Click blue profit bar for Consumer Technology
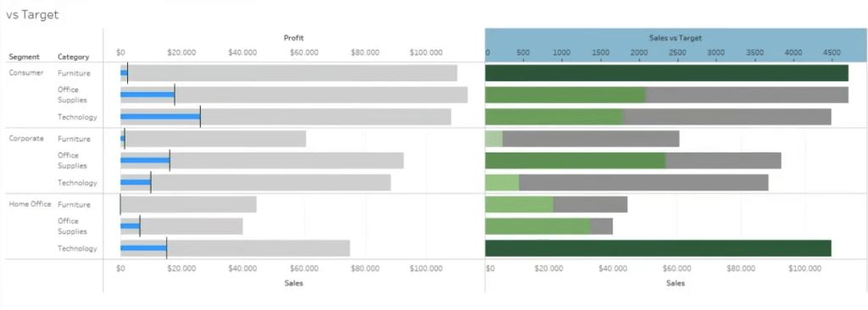 click(160, 117)
